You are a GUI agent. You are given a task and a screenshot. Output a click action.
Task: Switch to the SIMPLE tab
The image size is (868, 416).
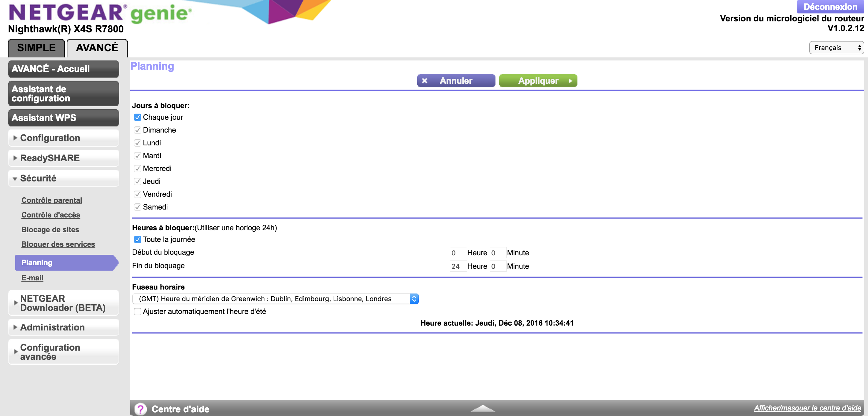click(x=36, y=48)
